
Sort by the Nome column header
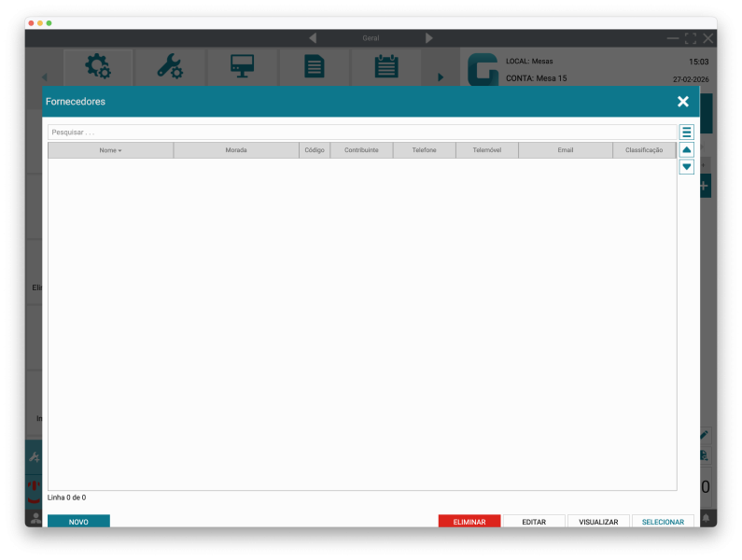coord(110,150)
